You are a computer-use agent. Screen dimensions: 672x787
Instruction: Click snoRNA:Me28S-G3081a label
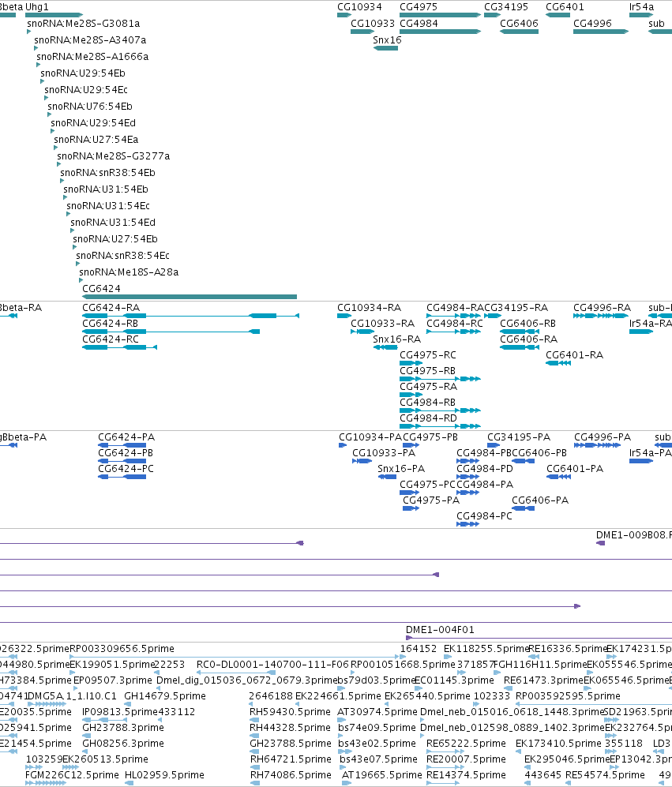84,24
